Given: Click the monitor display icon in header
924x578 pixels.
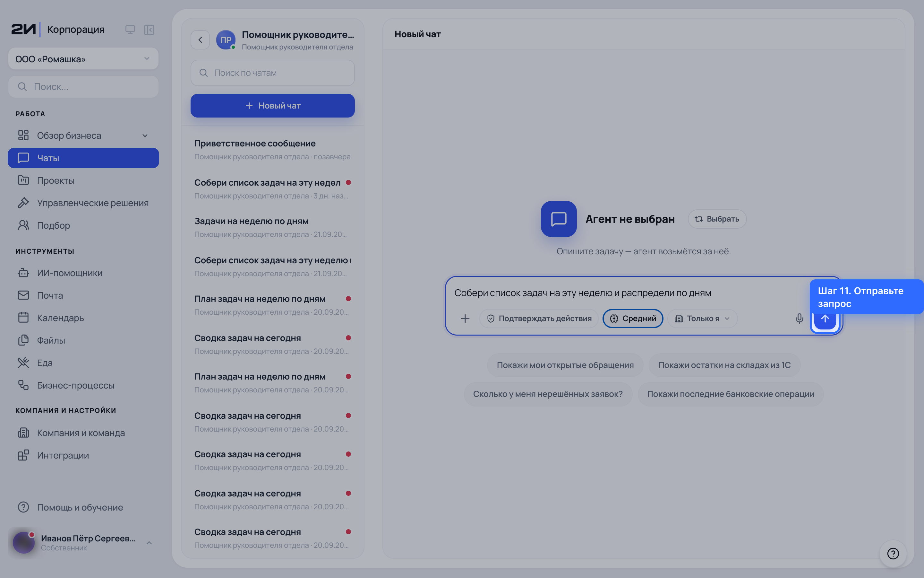Looking at the screenshot, I should point(130,30).
